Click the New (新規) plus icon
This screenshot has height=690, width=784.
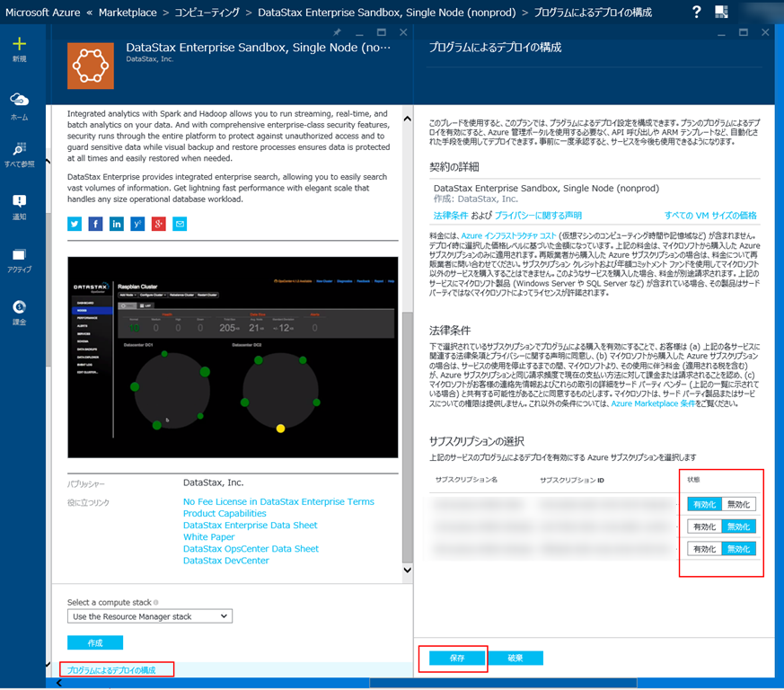point(19,44)
